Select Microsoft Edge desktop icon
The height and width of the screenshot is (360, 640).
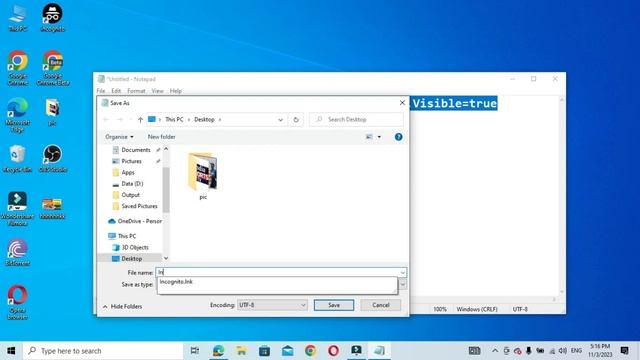click(18, 115)
